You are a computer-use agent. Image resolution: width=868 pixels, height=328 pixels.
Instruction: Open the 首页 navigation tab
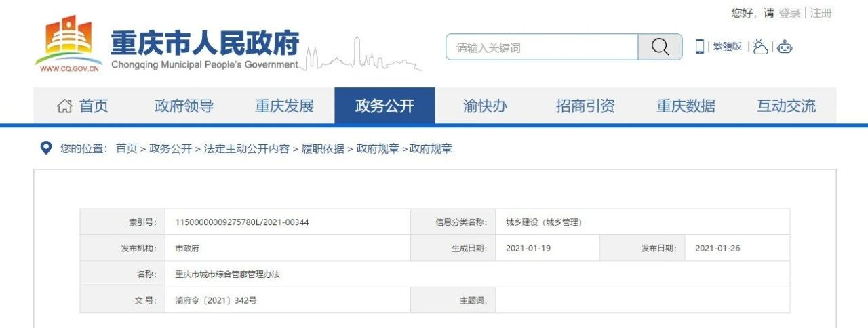coord(83,106)
